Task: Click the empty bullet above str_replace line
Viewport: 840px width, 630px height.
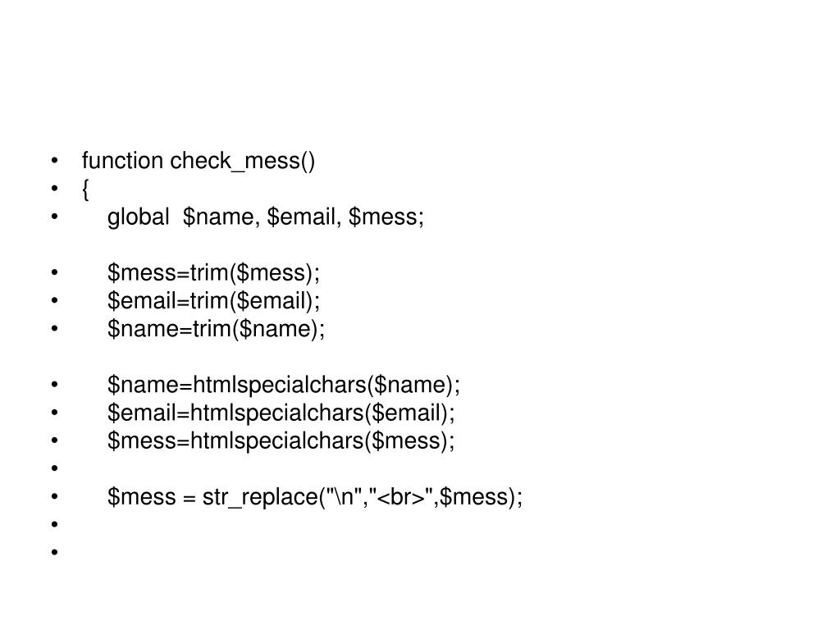Action: tap(55, 468)
